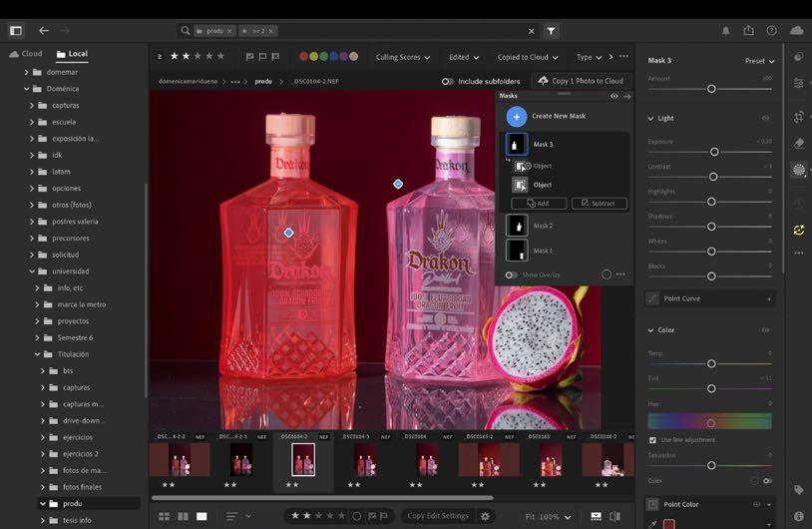Viewport: 812px width, 529px height.
Task: Click domenicamariduena breadcrumb
Action: pos(188,81)
